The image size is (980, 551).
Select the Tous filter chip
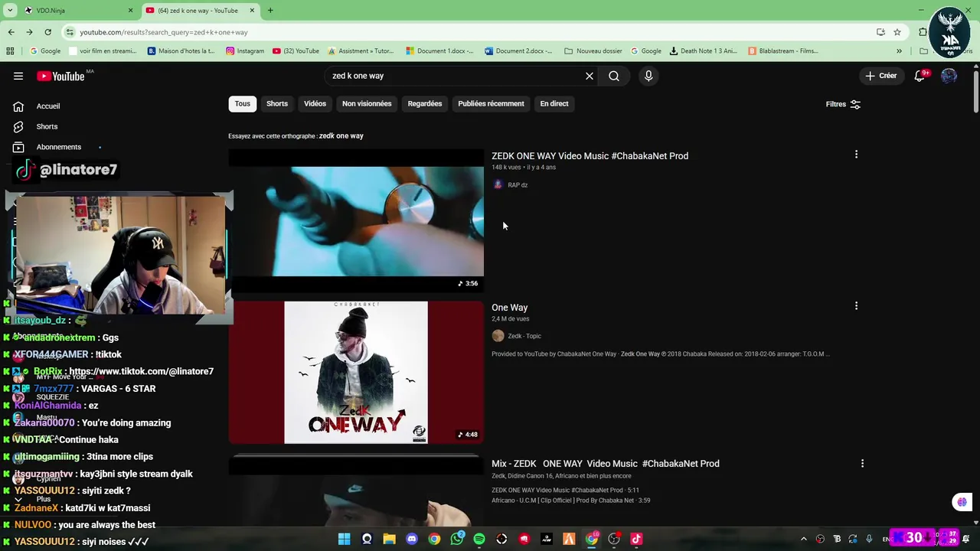pyautogui.click(x=242, y=103)
